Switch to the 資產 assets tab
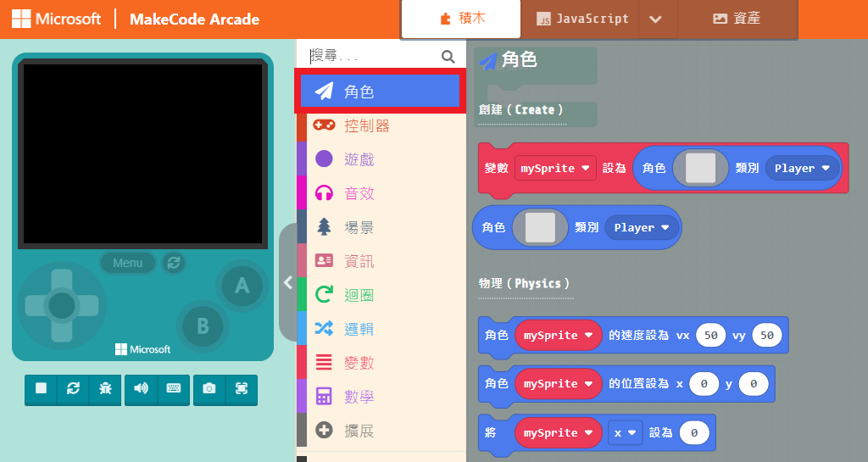The image size is (868, 462). click(737, 19)
